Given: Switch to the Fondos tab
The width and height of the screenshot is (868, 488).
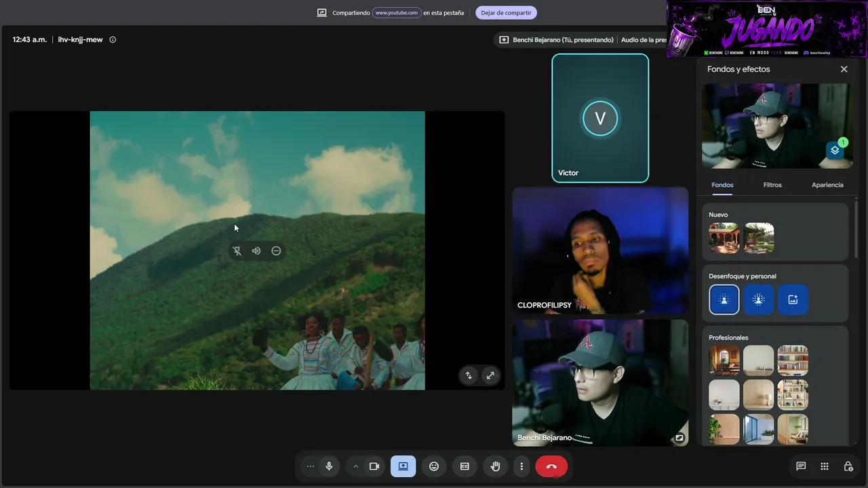Looking at the screenshot, I should tap(722, 185).
